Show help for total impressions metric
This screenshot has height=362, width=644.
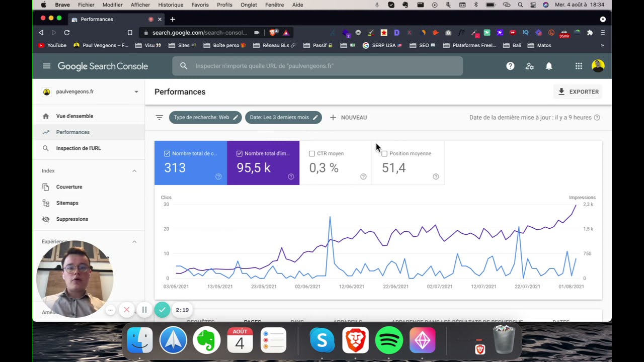click(x=291, y=176)
